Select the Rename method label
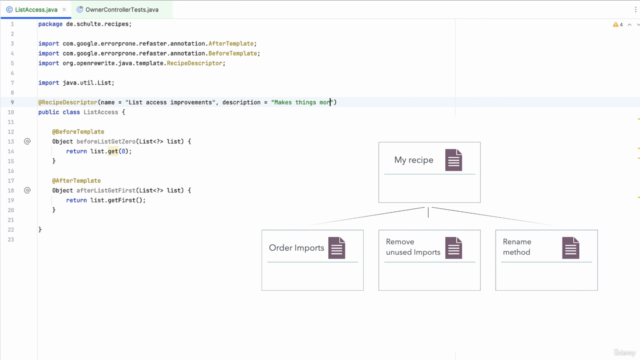This screenshot has width=640, height=360. [517, 247]
